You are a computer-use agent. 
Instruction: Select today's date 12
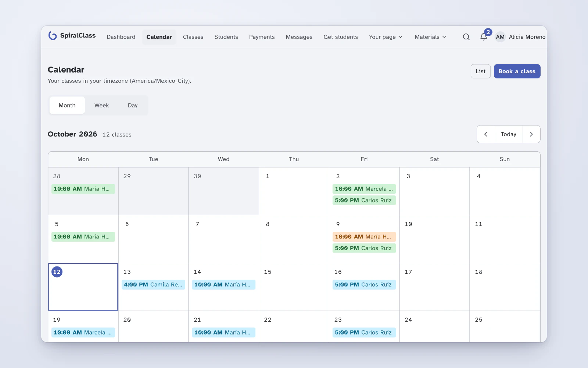[57, 272]
